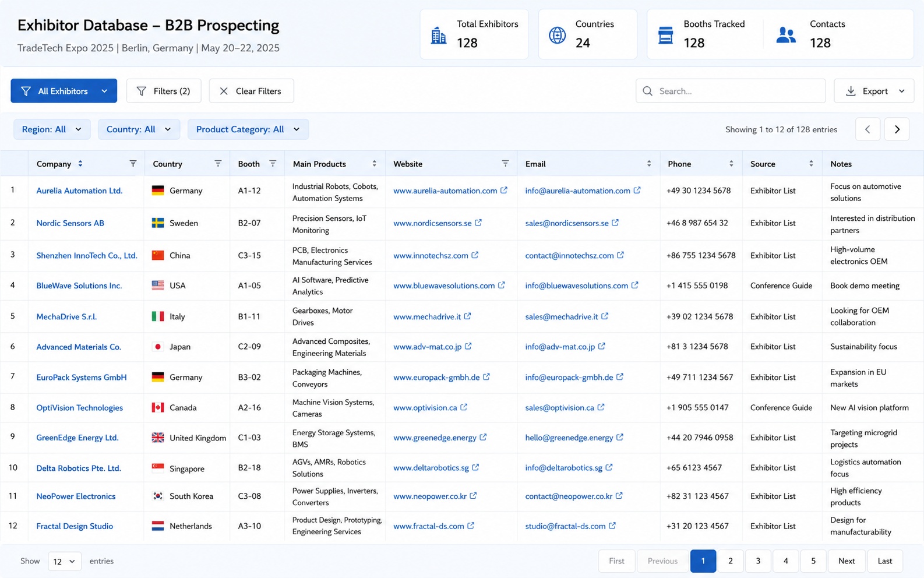Image resolution: width=924 pixels, height=578 pixels.
Task: Sort the Source column
Action: [811, 164]
